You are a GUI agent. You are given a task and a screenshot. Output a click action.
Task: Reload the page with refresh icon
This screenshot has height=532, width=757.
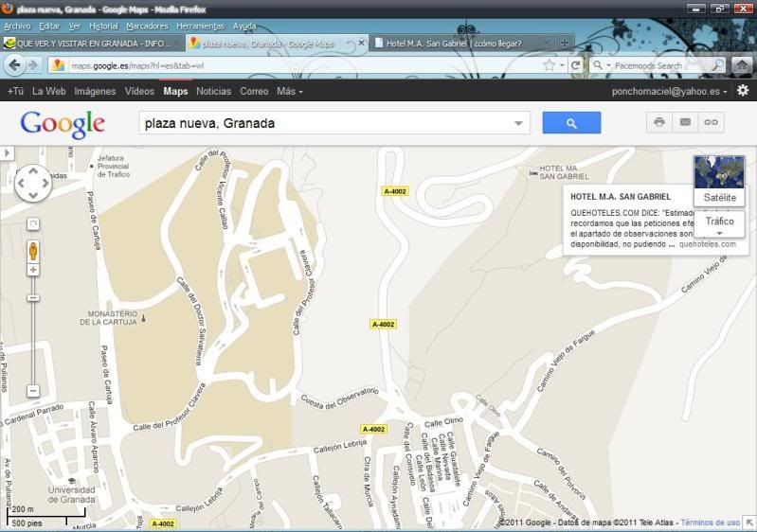click(x=575, y=65)
